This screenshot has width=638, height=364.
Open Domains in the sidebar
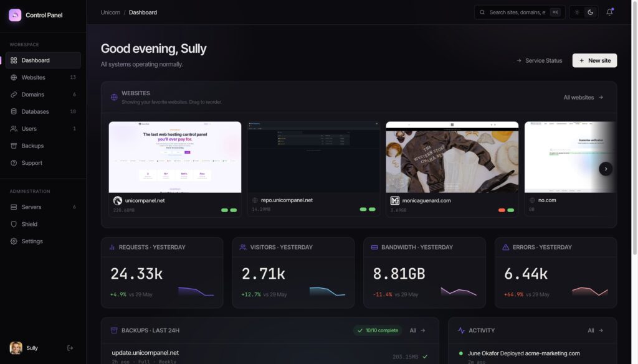pyautogui.click(x=43, y=94)
